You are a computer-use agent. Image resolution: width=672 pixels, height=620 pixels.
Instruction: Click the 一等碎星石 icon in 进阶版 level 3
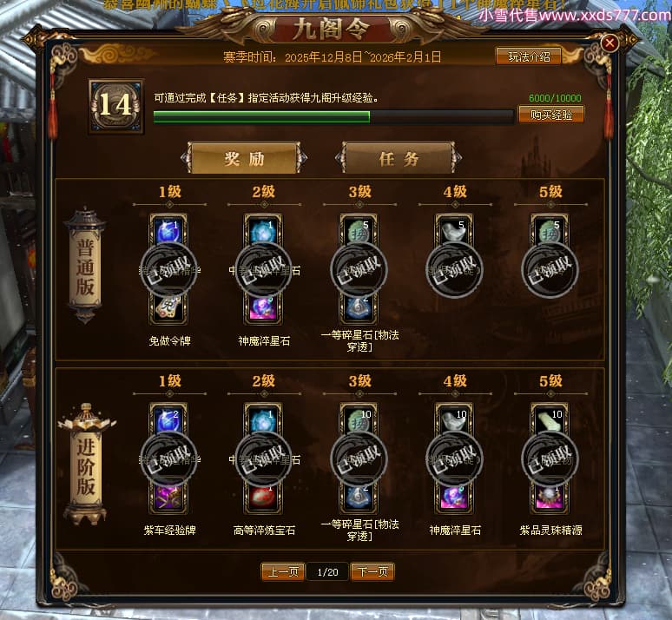[359, 498]
